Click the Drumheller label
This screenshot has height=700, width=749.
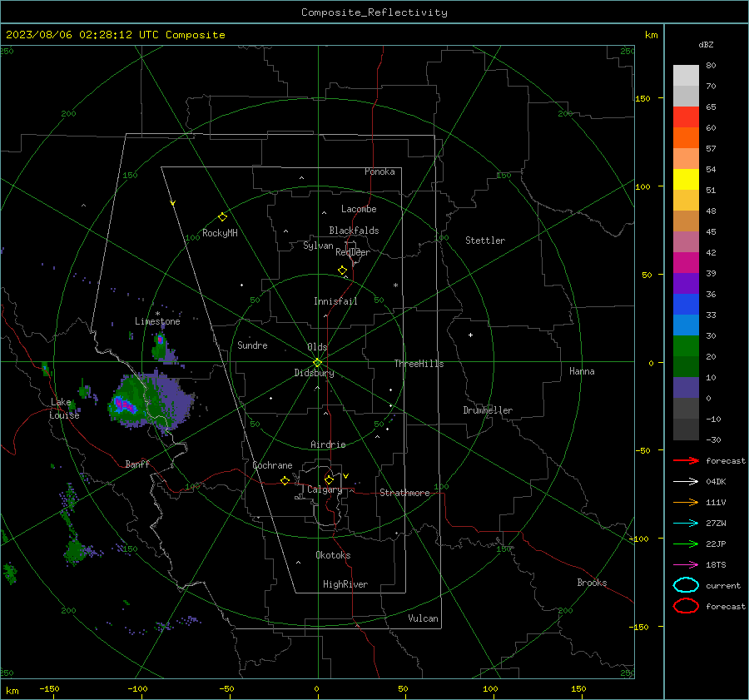[x=488, y=410]
